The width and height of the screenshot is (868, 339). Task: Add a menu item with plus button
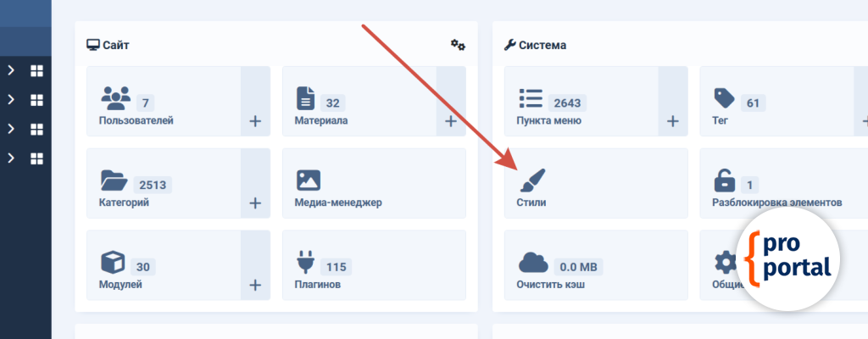point(673,121)
